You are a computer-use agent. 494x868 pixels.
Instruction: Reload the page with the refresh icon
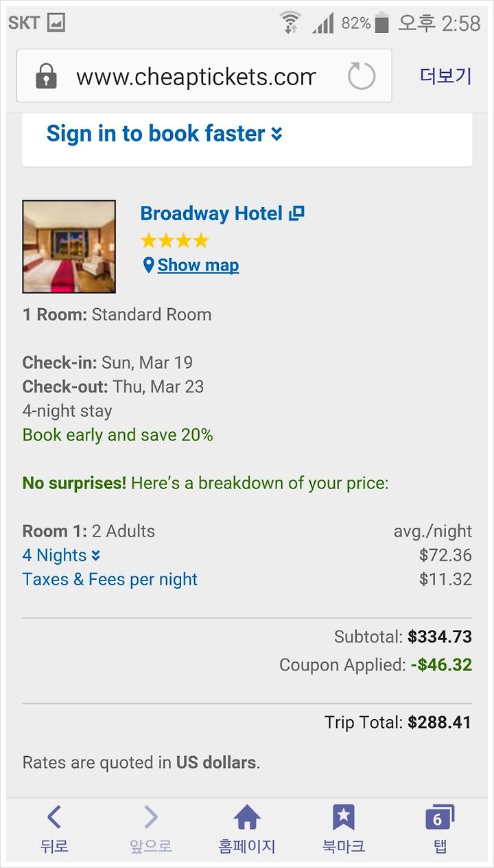(x=362, y=75)
